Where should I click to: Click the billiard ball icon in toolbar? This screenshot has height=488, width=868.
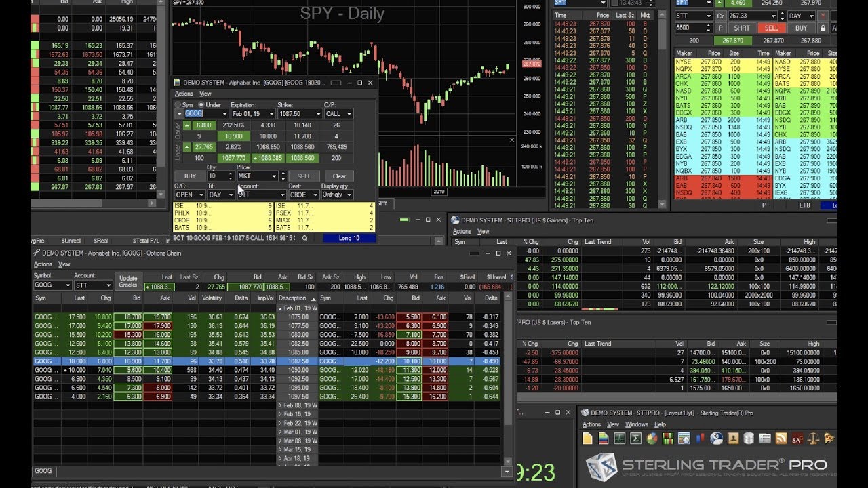coord(717,439)
